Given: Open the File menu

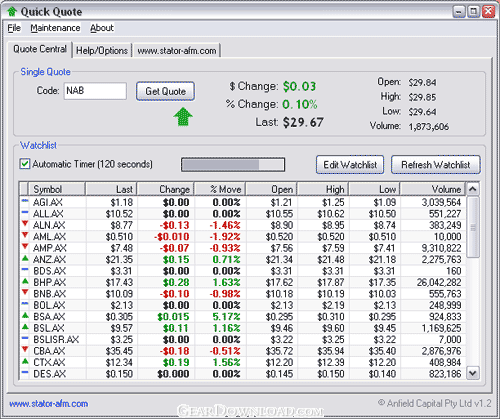Looking at the screenshot, I should [14, 28].
